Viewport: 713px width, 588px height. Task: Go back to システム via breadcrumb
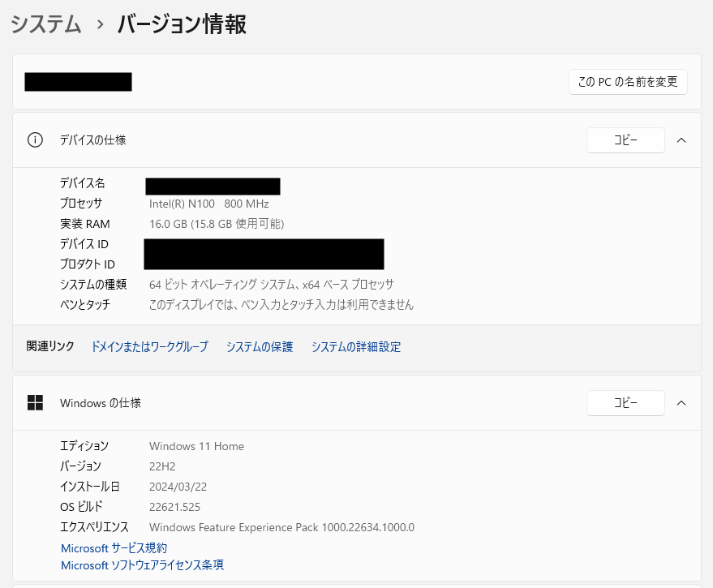coord(46,24)
